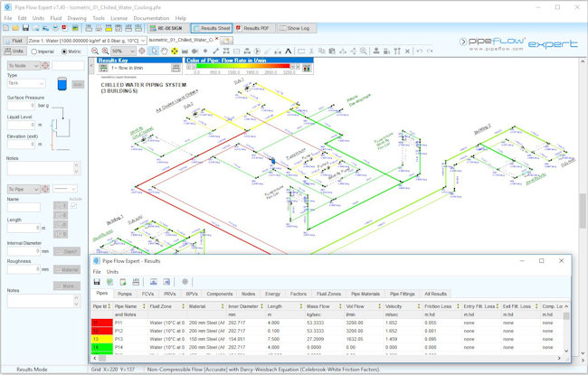
Task: Close the Isometric_01_Chilled_Water tab
Action: [x=216, y=39]
